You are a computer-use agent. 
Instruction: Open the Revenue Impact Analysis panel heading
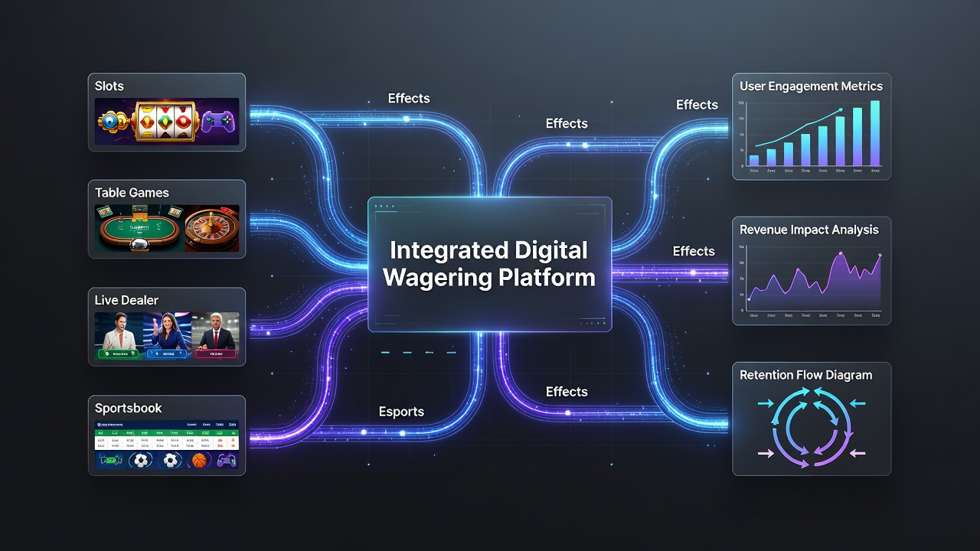tap(809, 230)
